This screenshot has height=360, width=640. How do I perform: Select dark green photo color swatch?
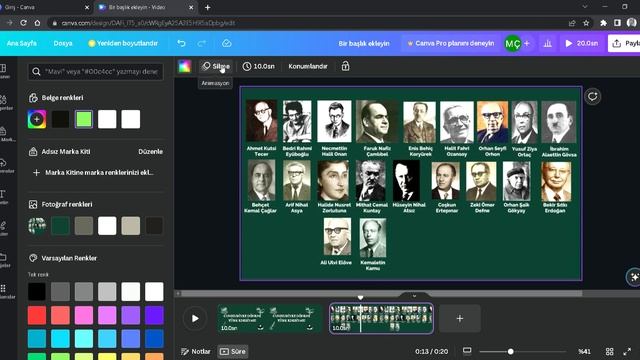[x=60, y=226]
